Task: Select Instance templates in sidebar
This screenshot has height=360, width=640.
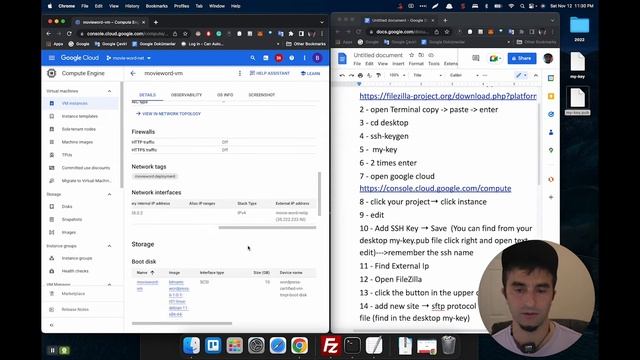Action: pyautogui.click(x=80, y=116)
